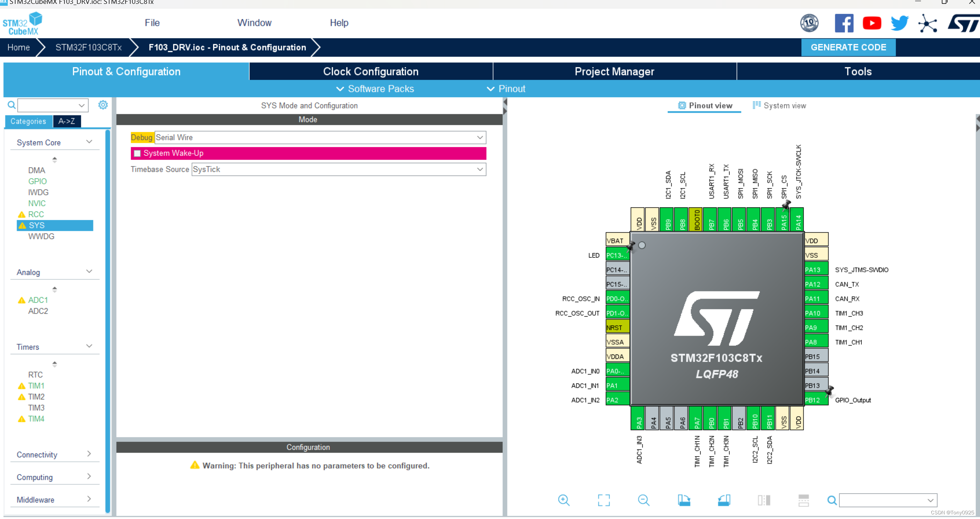The image size is (980, 519).
Task: Expand the Pinout menu
Action: [506, 89]
